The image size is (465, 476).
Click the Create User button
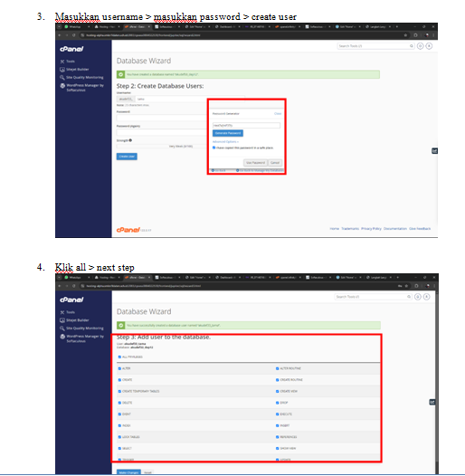coord(127,157)
